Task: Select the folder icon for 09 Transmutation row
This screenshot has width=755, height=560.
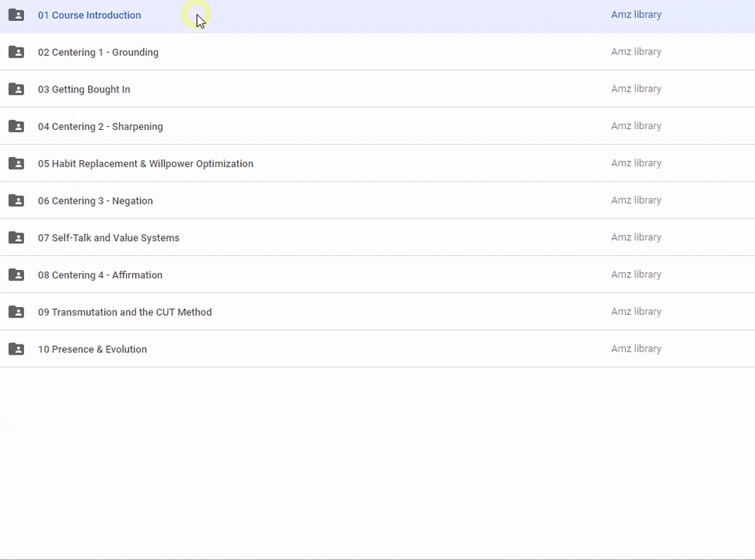Action: pos(16,312)
